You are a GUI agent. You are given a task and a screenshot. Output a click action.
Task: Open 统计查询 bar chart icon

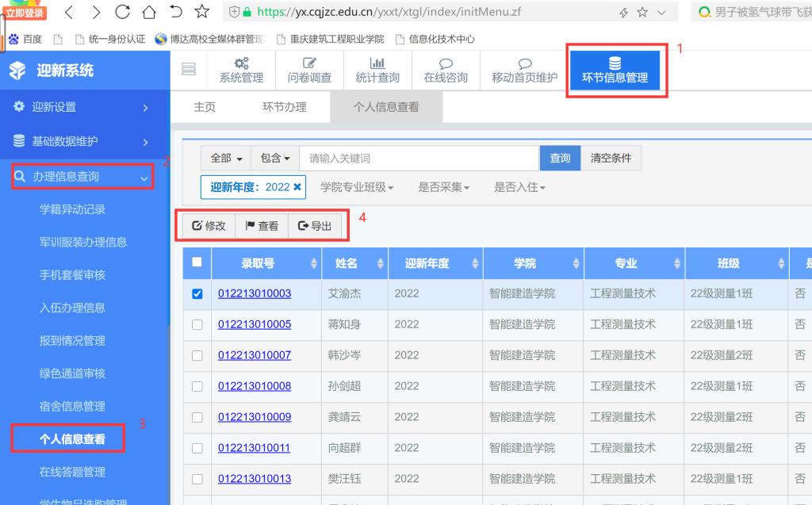point(377,63)
